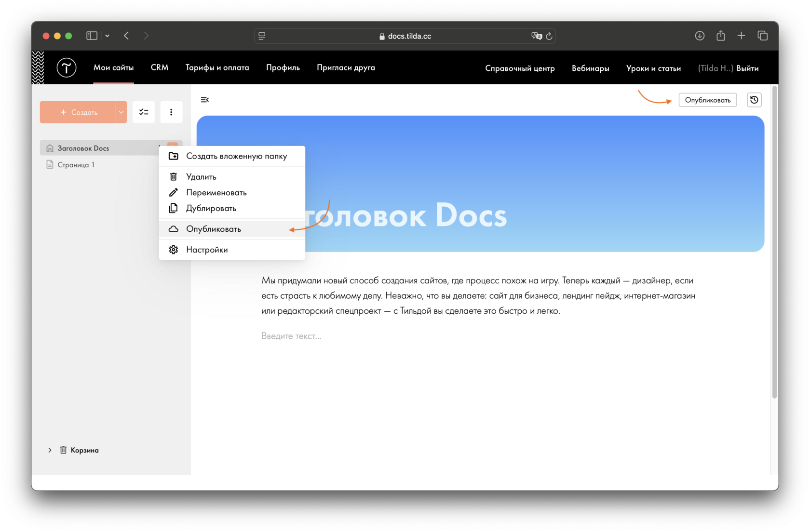Click the Tilda logo icon
The width and height of the screenshot is (810, 532).
click(x=67, y=67)
